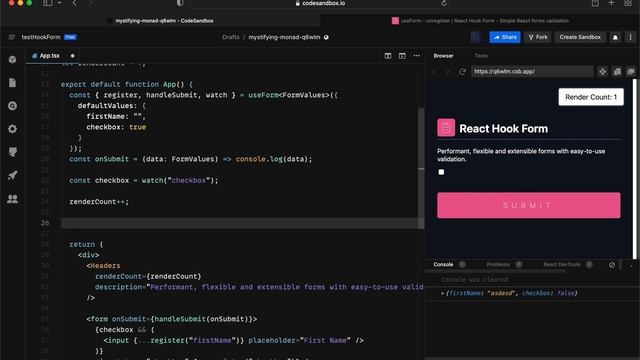Click the CodeSandbox menu icon beside testHookForm

pyautogui.click(x=12, y=37)
